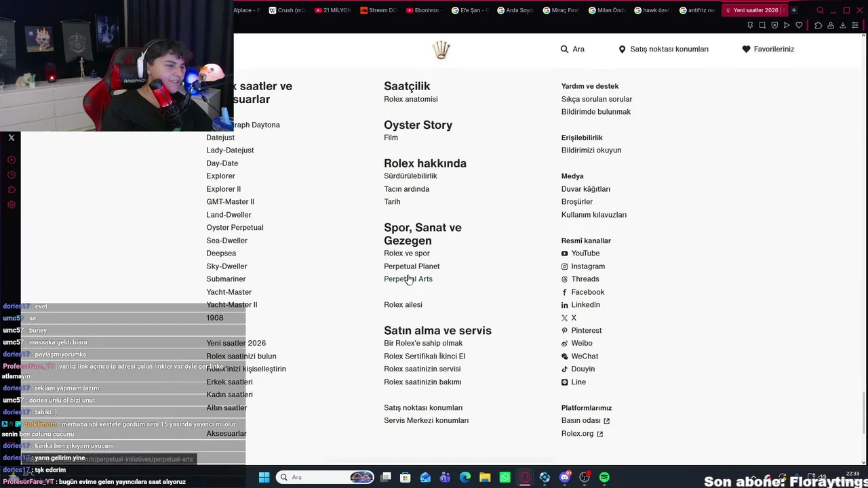Open WhatsApp from the taskbar
Viewport: 868px width, 488px height.
point(505,477)
